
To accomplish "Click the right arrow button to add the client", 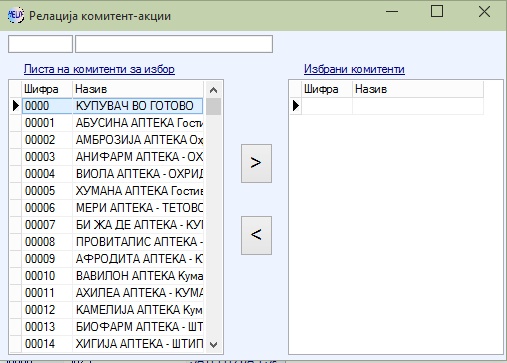I will [x=256, y=163].
